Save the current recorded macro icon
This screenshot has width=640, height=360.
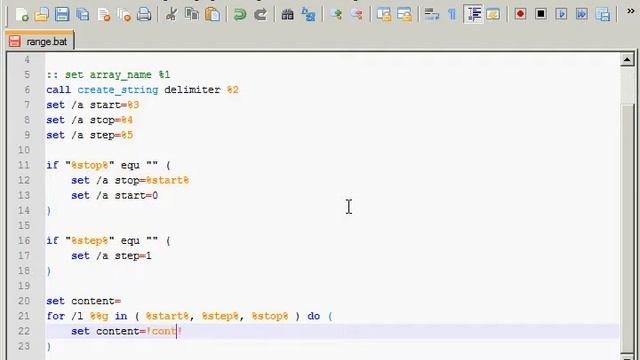coord(603,15)
